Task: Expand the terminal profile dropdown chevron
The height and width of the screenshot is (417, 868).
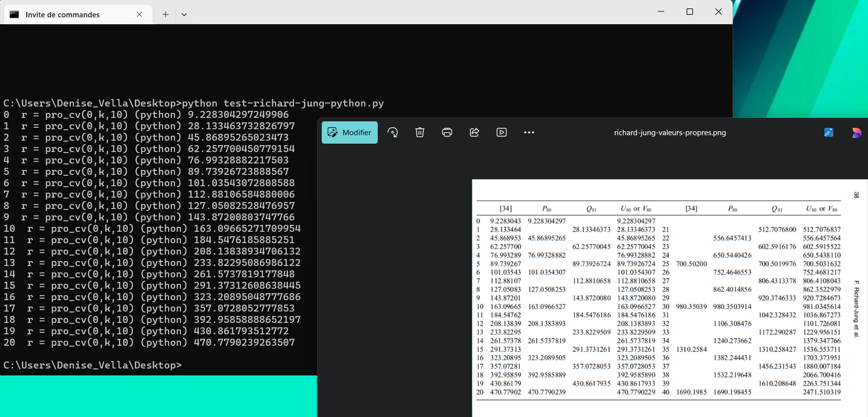Action: (184, 14)
